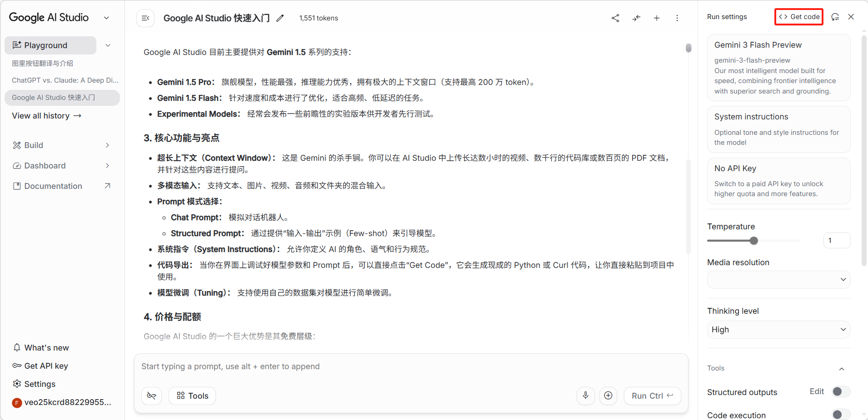Click the What's new bell icon
This screenshot has height=420, width=868.
(17, 347)
